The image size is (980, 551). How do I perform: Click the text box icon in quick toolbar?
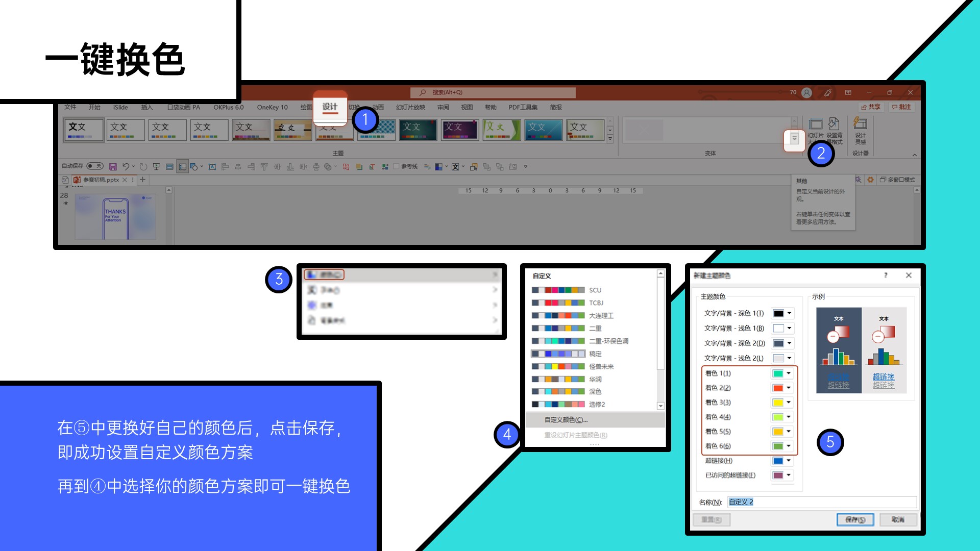(x=212, y=167)
